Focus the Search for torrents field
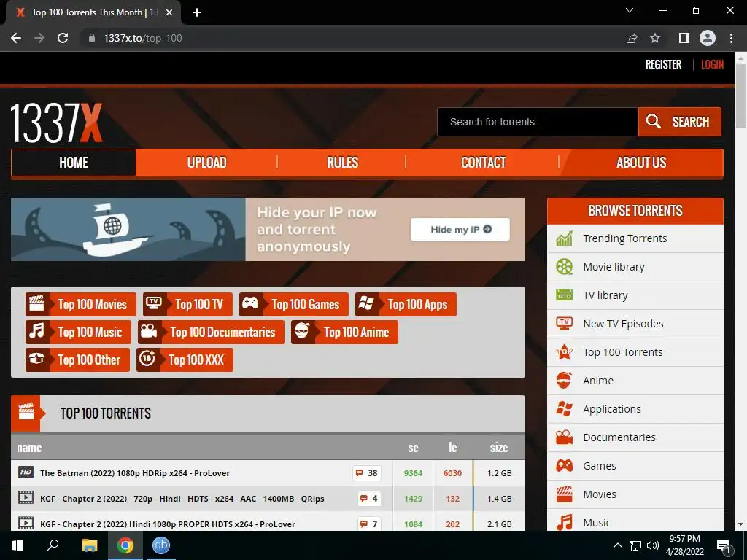 click(x=538, y=122)
